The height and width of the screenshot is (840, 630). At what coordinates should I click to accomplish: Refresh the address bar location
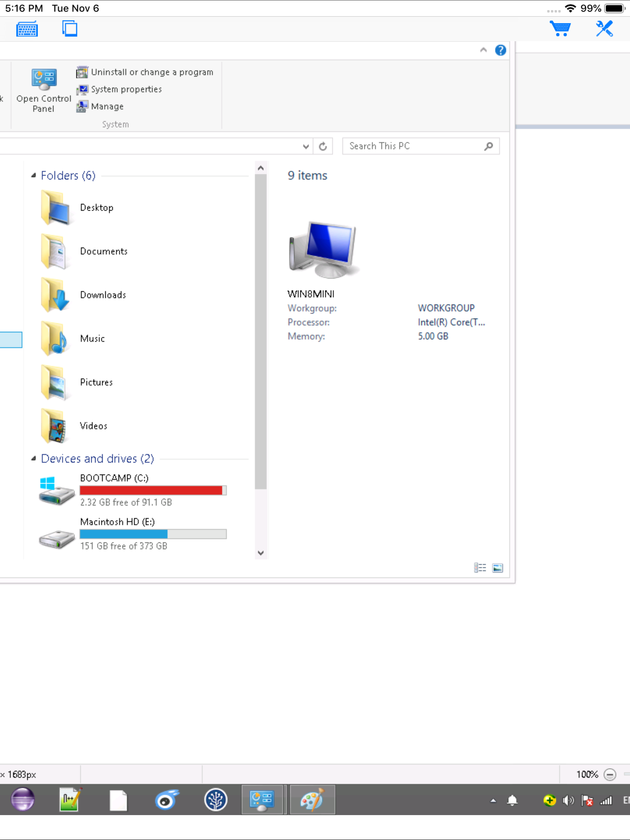coord(323,146)
